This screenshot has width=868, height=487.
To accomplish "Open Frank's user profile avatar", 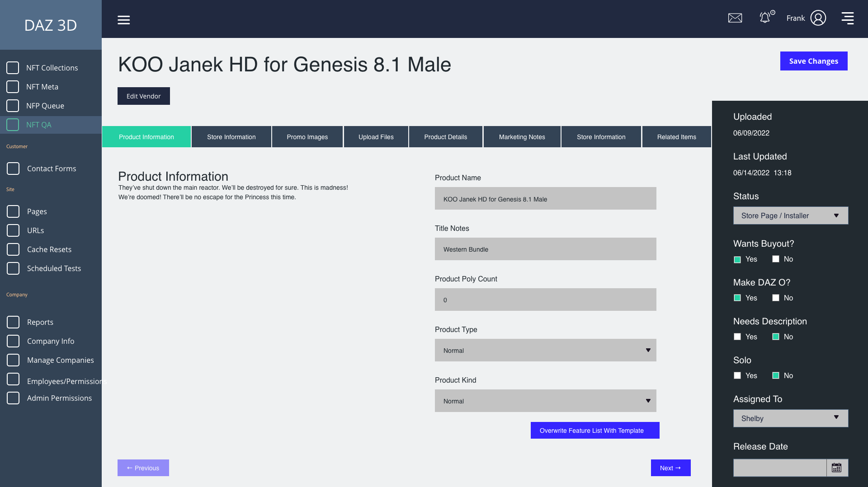I will pyautogui.click(x=818, y=18).
